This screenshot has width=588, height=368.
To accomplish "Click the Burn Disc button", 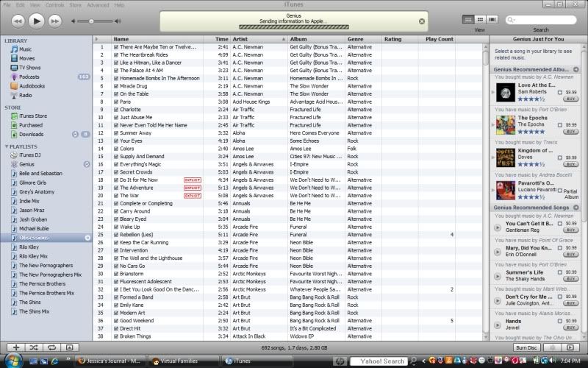I will point(526,347).
